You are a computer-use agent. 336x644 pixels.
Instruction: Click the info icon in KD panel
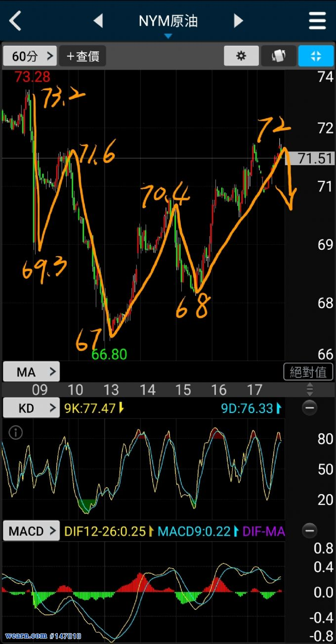click(x=16, y=433)
